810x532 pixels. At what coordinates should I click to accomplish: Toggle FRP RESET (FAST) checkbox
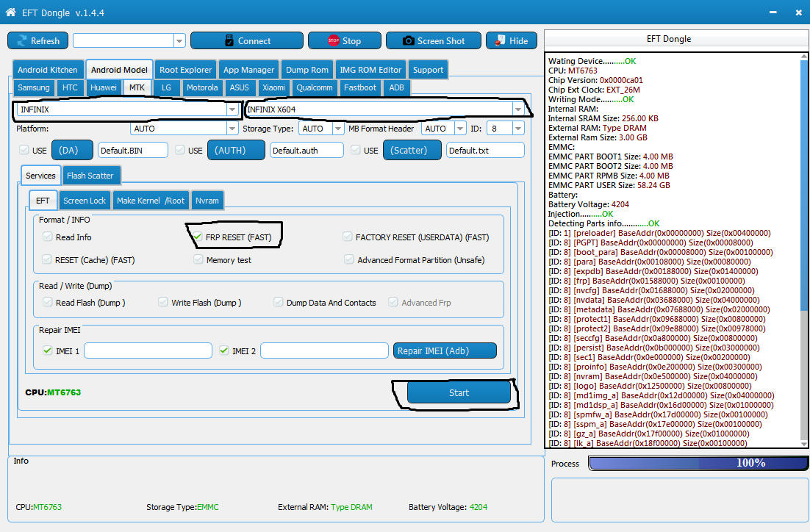point(197,237)
